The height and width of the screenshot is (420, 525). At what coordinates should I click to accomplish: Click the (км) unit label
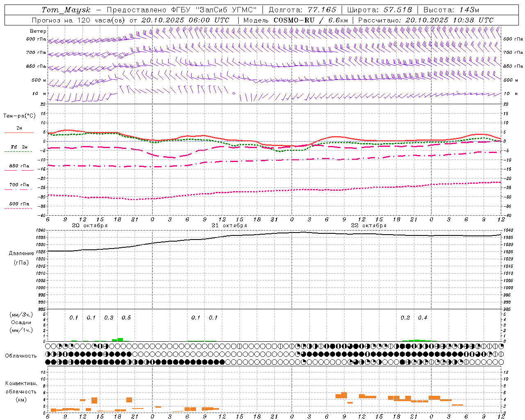21,399
